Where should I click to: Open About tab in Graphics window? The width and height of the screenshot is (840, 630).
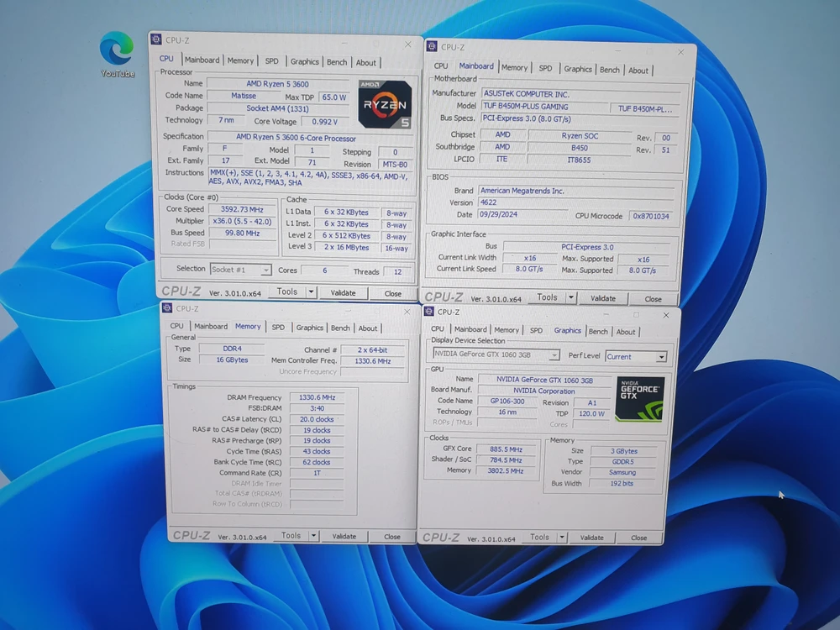[625, 332]
